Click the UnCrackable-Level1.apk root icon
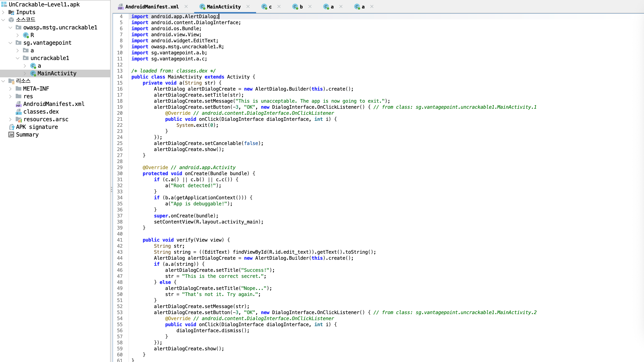The width and height of the screenshot is (644, 362). point(4,4)
